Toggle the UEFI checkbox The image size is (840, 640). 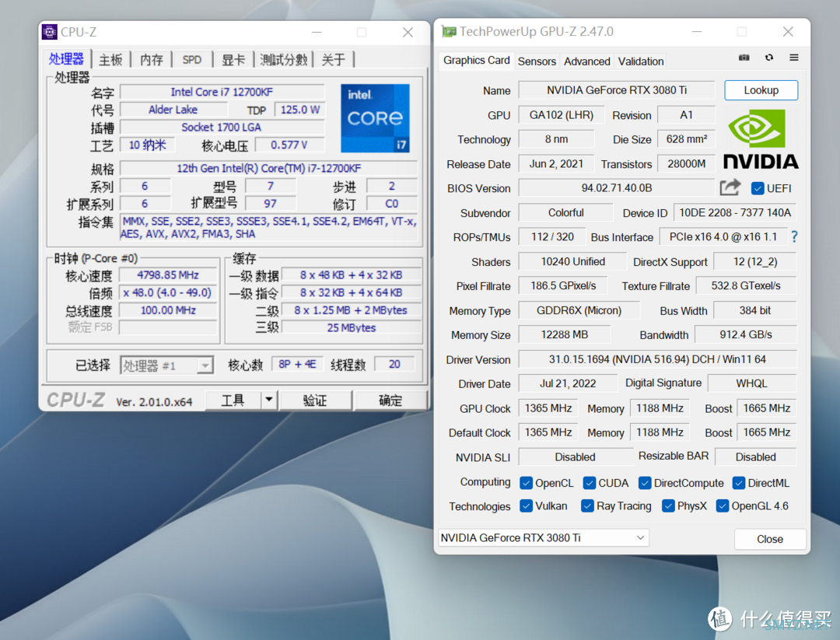tap(758, 188)
